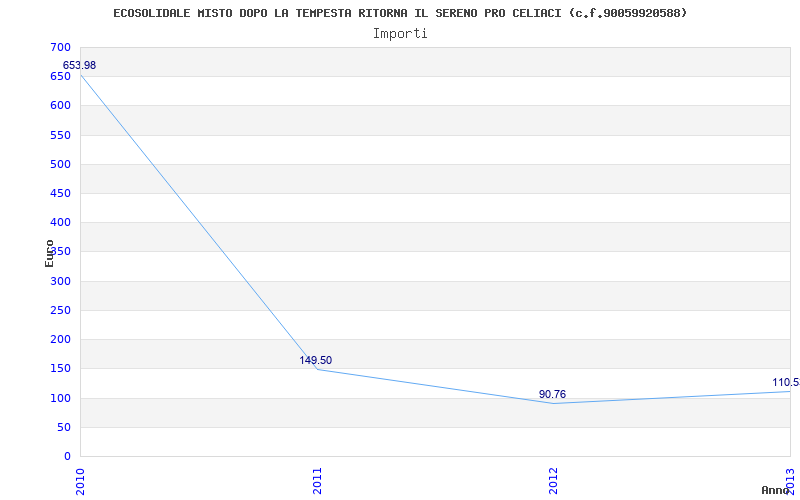Click the line's data point at 2011
800x500 pixels.
click(317, 369)
